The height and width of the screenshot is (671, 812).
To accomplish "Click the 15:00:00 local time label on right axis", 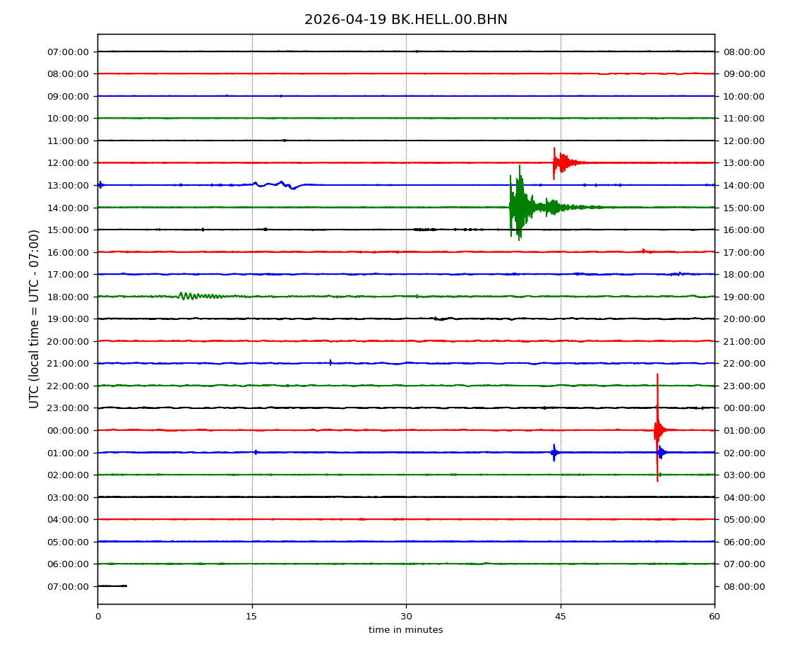I will click(x=744, y=208).
